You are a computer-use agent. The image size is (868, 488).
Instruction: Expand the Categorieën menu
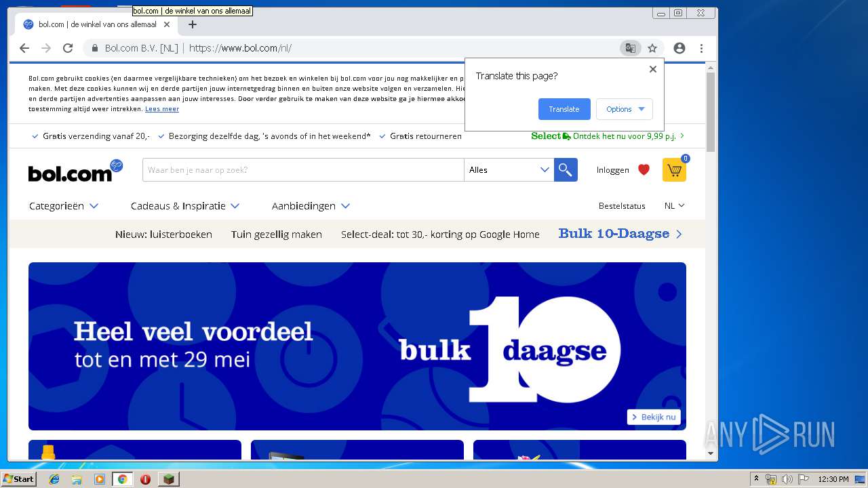point(64,206)
